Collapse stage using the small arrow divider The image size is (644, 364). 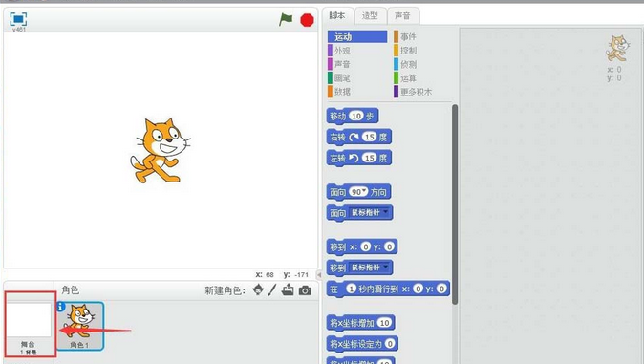[319, 274]
